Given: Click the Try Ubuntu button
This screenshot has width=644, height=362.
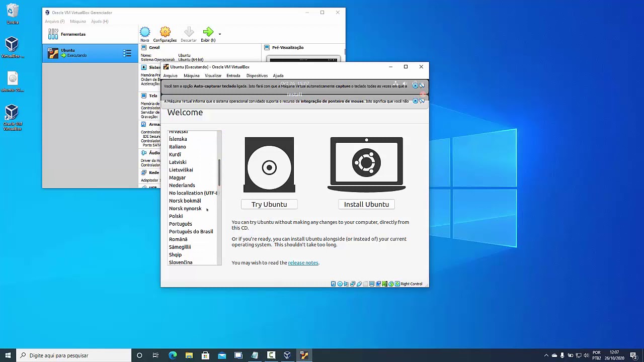Looking at the screenshot, I should coord(269,204).
